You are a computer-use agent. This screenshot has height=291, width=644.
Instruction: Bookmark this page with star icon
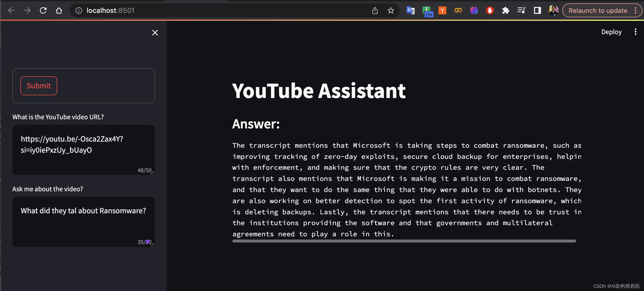(391, 10)
